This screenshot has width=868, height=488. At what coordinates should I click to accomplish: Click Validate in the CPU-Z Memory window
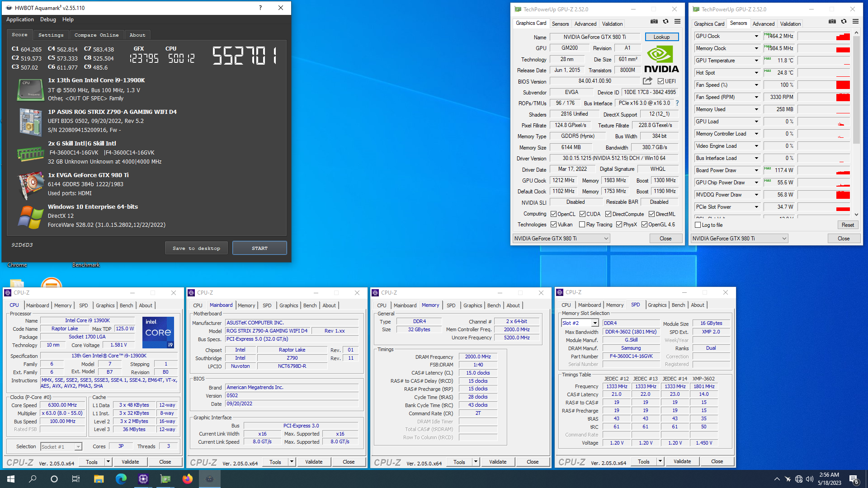click(x=498, y=462)
